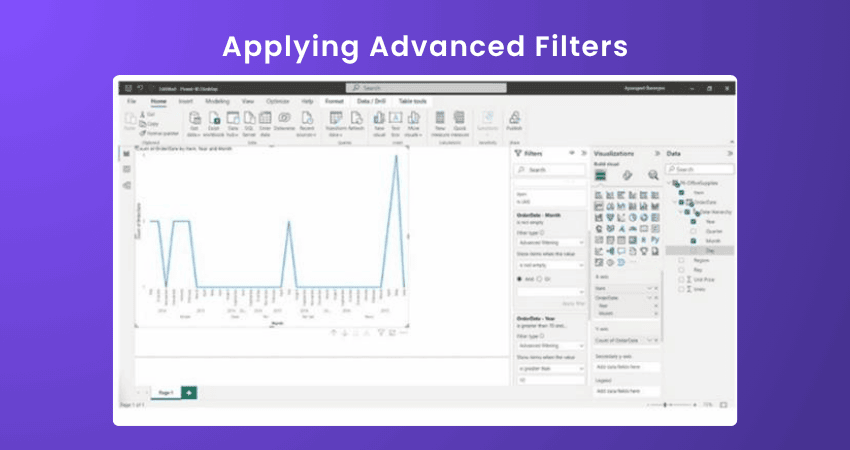Viewport: 850px width, 450px height.
Task: Open the 'is not empty' condition dropdown
Action: coord(551,265)
